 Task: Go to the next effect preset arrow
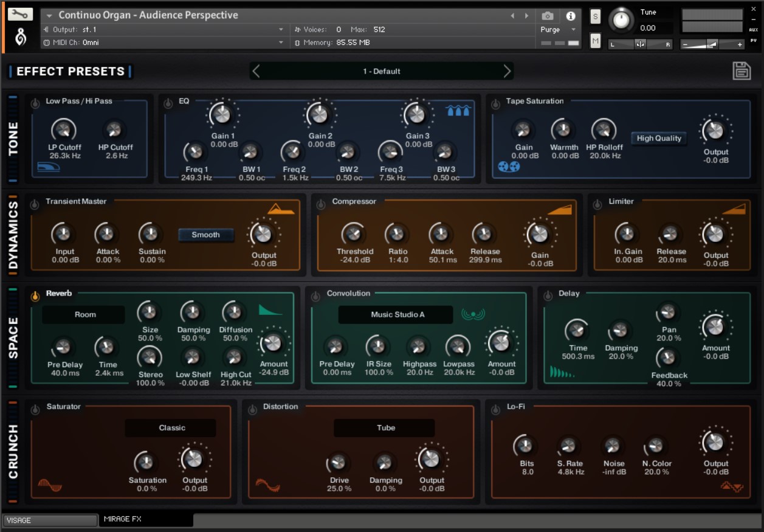[x=507, y=71]
